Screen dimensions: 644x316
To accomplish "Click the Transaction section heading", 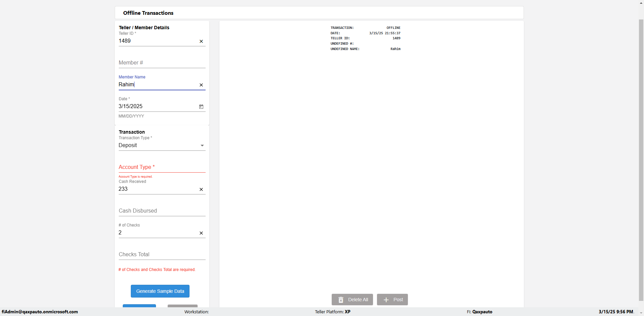I will pyautogui.click(x=132, y=132).
